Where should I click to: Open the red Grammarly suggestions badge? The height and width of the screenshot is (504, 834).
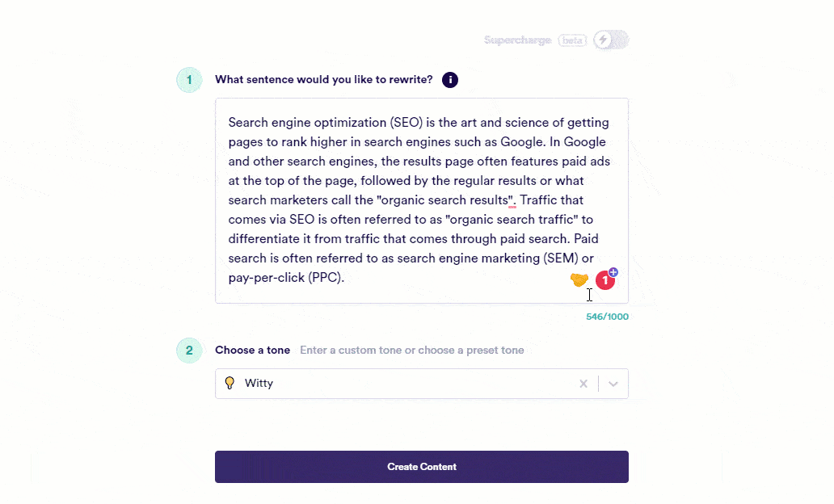click(x=604, y=280)
